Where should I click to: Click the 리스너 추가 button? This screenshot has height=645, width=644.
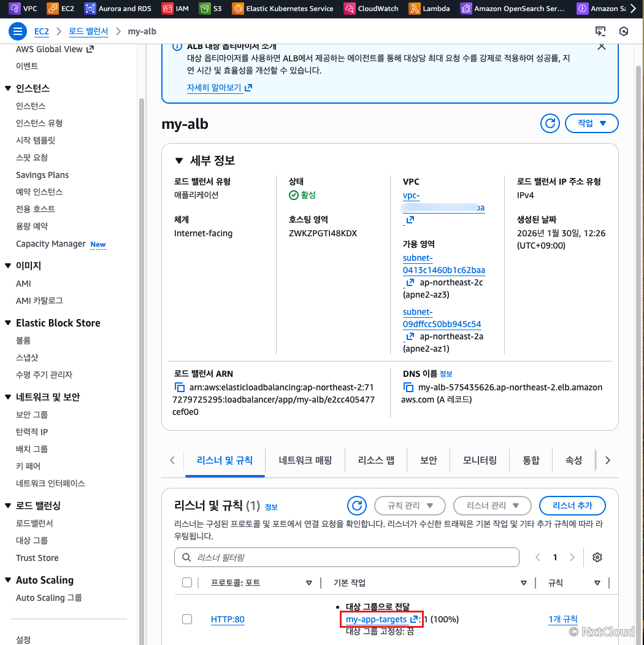pyautogui.click(x=572, y=506)
